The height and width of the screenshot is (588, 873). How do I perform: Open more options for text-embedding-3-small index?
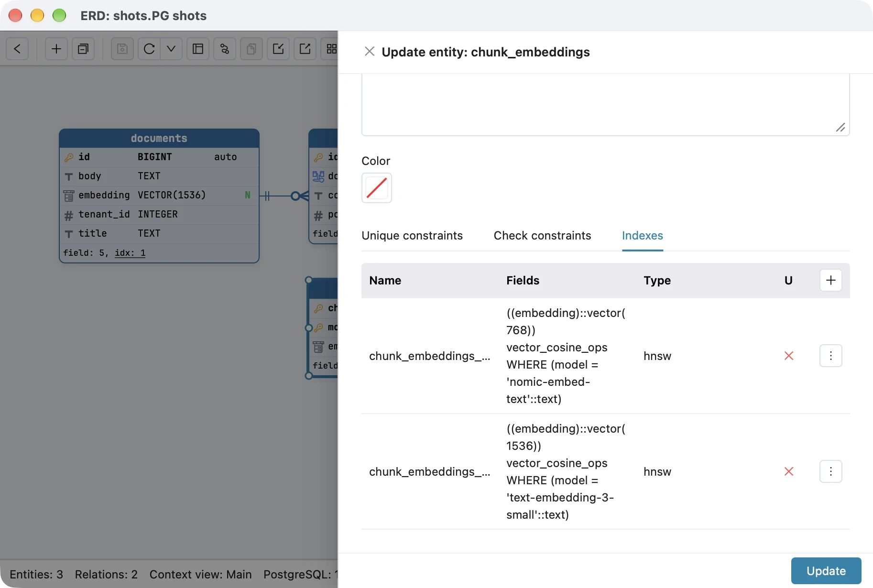click(831, 471)
